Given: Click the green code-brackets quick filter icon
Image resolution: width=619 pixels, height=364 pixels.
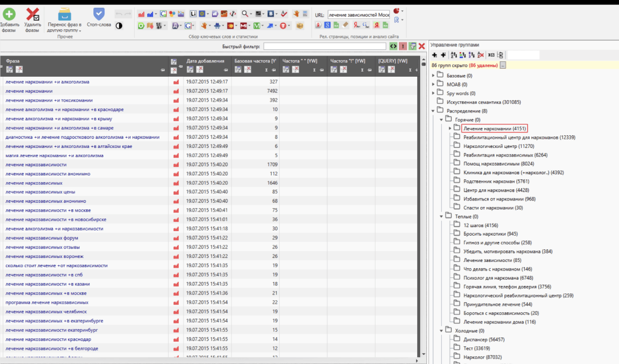Looking at the screenshot, I should click(x=393, y=46).
